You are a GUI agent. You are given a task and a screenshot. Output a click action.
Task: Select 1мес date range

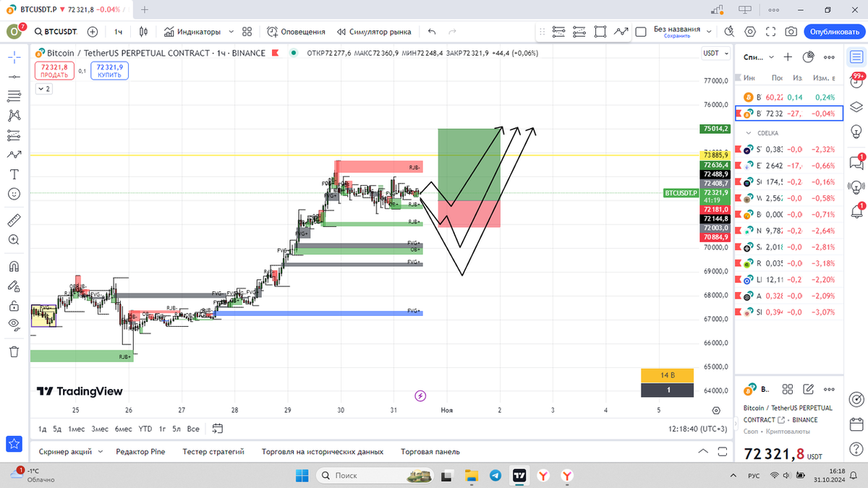77,429
